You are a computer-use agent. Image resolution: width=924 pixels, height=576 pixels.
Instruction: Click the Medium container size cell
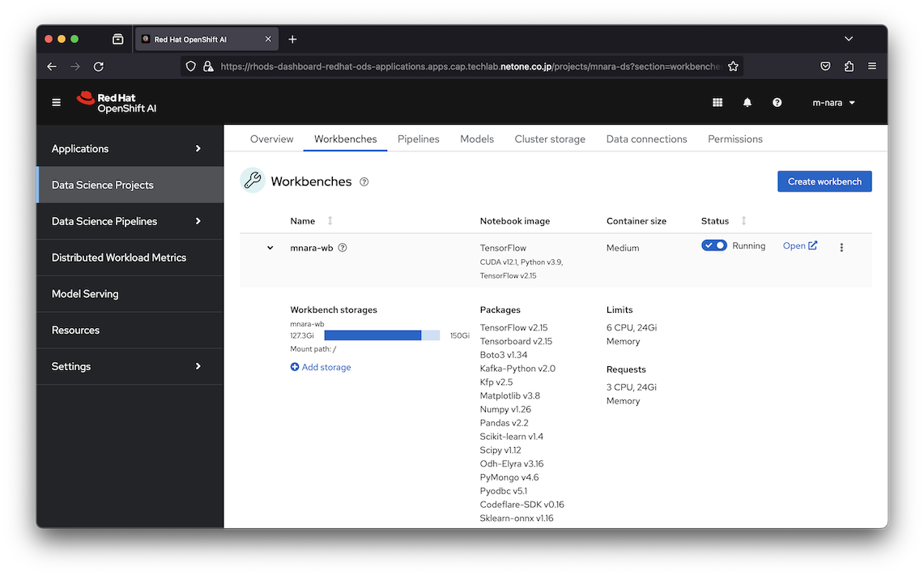point(623,248)
